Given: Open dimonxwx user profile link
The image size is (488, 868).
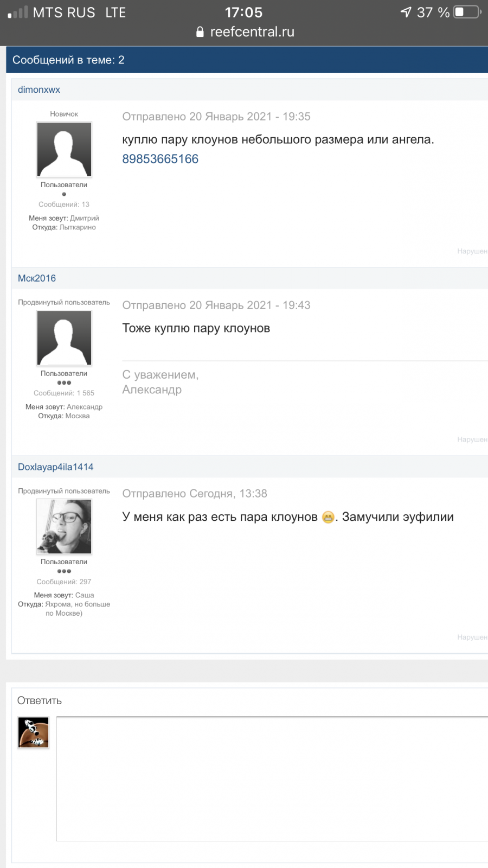Looking at the screenshot, I should click(x=39, y=90).
